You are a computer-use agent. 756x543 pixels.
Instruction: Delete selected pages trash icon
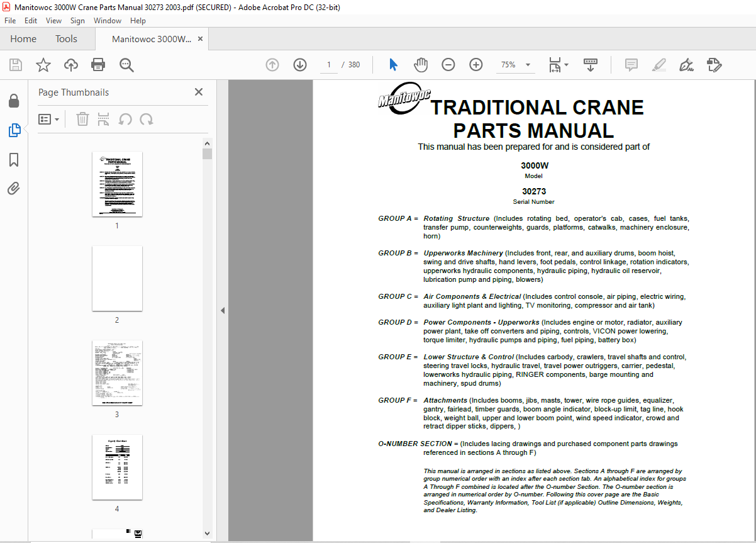click(x=82, y=119)
